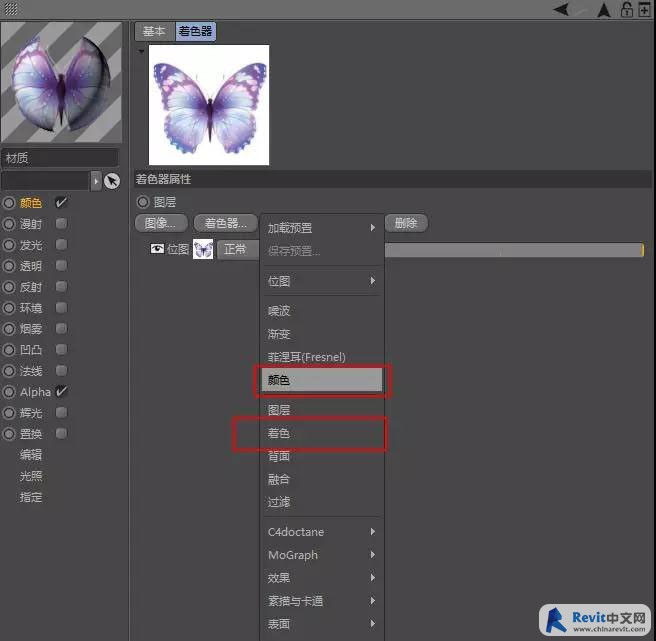Click the 删除 button

(406, 223)
